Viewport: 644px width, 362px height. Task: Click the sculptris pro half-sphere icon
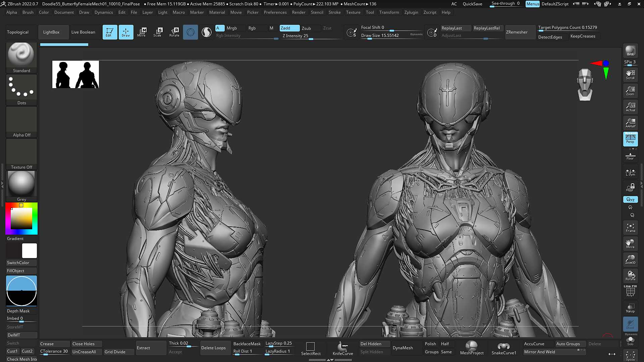point(207,32)
